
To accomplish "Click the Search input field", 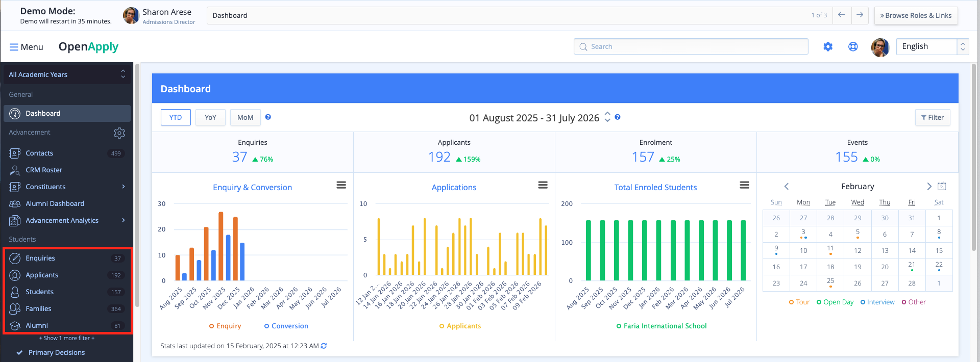I will [691, 46].
